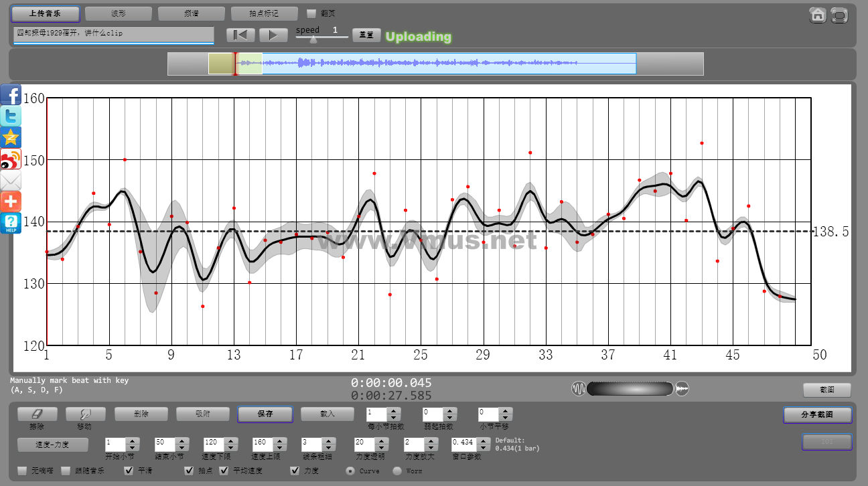This screenshot has height=486, width=868.
Task: Click the average tempo label 138.5
Action: point(830,232)
